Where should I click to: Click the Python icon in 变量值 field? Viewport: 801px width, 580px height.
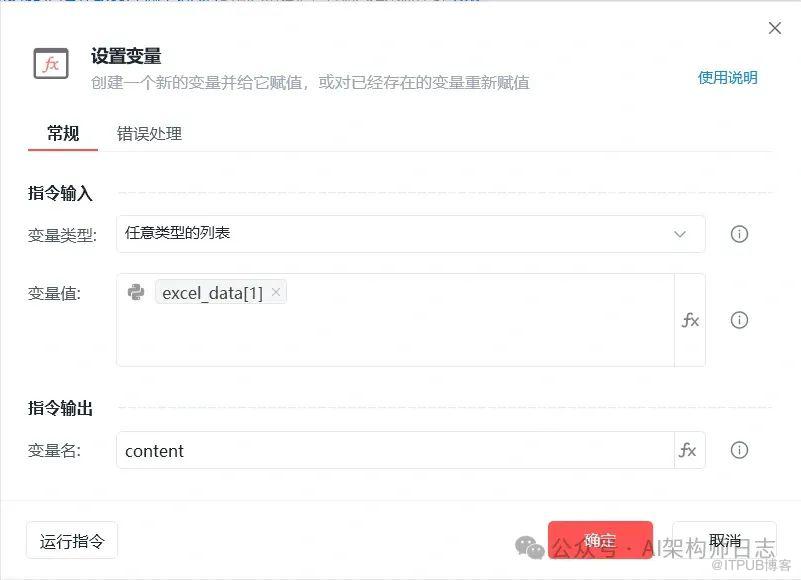point(136,292)
